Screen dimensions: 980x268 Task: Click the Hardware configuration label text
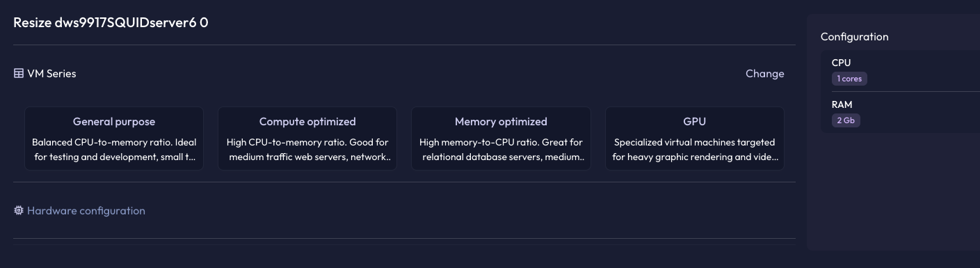pyautogui.click(x=86, y=210)
